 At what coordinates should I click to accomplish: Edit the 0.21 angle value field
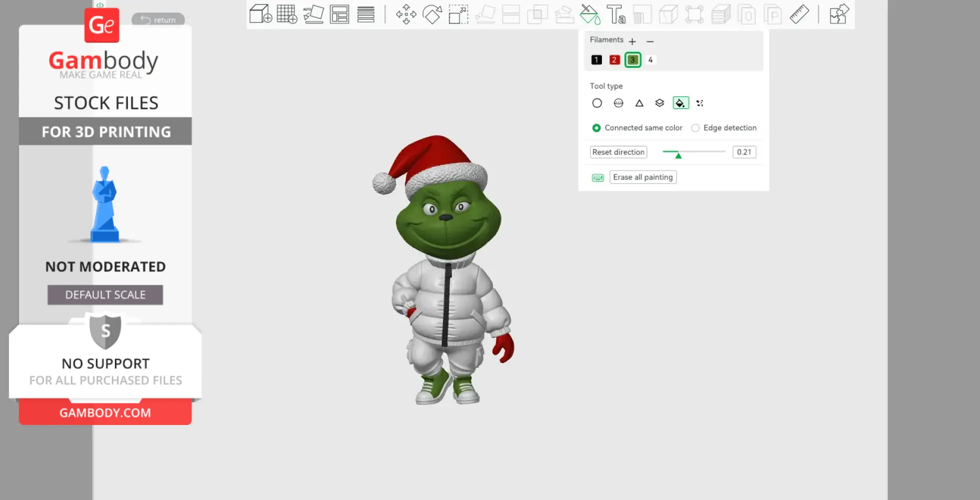(x=744, y=152)
